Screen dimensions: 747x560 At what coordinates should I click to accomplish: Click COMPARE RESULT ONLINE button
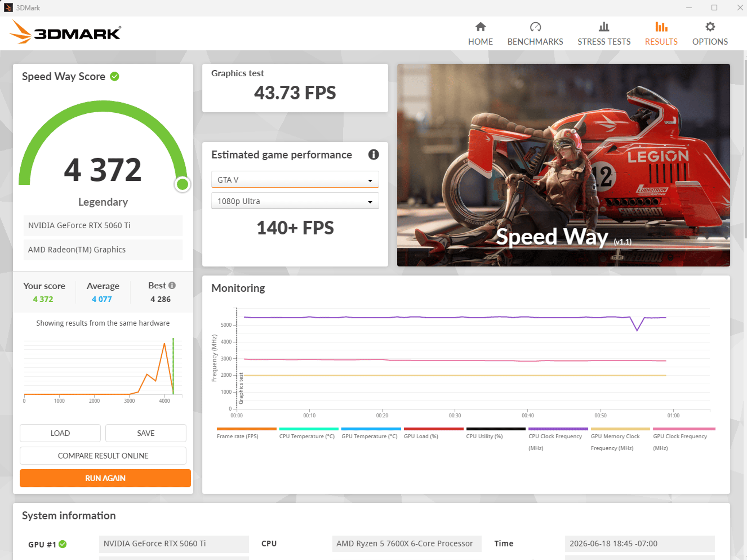pos(103,456)
